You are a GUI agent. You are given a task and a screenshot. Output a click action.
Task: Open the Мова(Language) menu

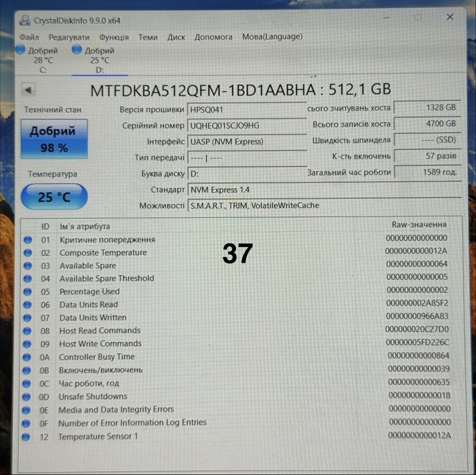point(272,37)
